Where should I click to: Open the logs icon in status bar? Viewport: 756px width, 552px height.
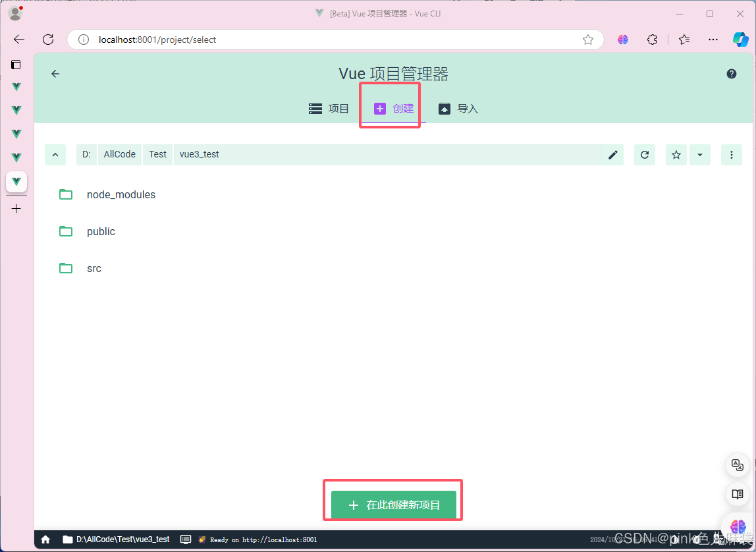coord(186,539)
